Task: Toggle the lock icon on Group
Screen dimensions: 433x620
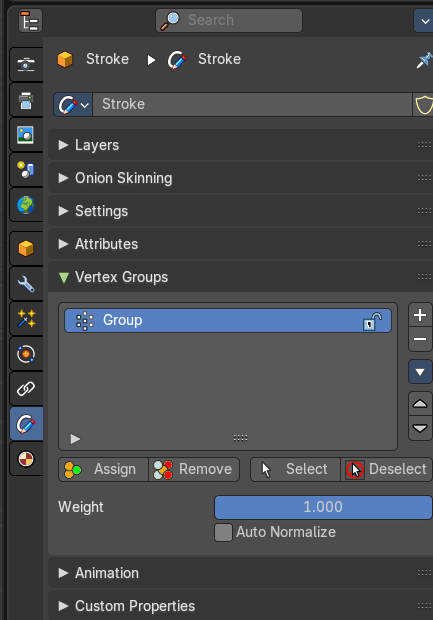Action: coord(372,321)
